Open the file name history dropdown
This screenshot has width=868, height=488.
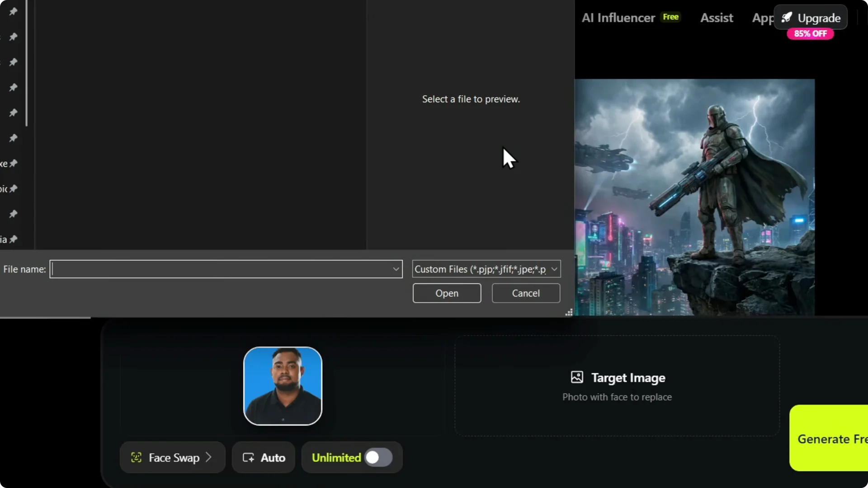coord(396,269)
